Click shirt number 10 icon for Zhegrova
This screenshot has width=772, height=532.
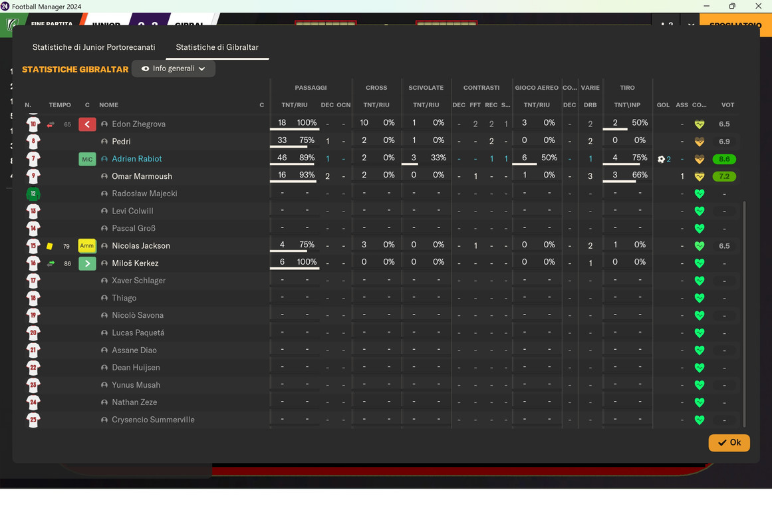(x=33, y=124)
